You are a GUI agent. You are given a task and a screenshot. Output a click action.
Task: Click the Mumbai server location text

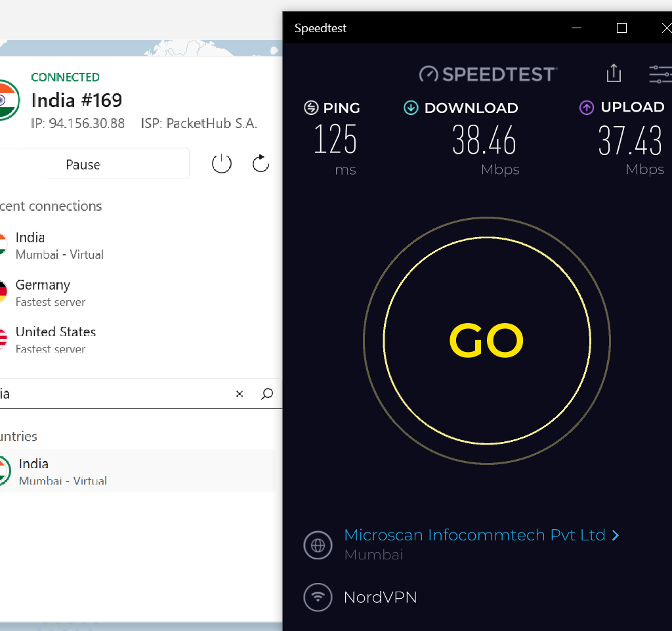[x=373, y=555]
